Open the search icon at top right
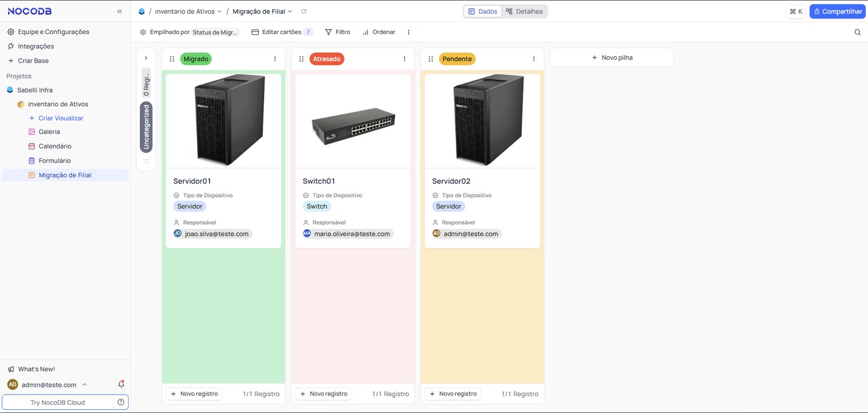The height and width of the screenshot is (413, 868). click(x=857, y=33)
